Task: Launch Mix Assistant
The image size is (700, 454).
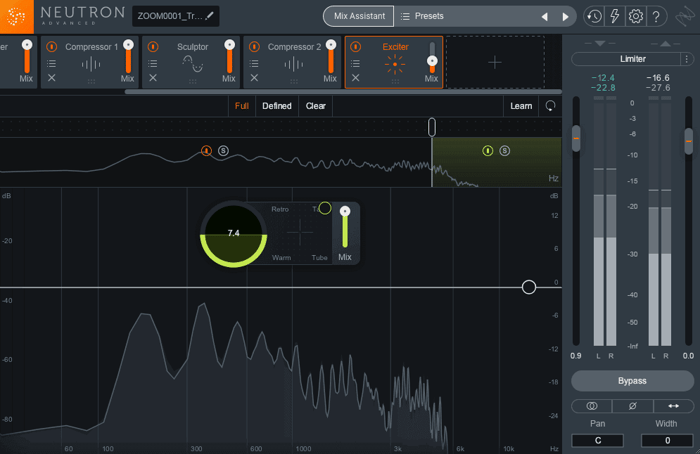Action: (359, 16)
